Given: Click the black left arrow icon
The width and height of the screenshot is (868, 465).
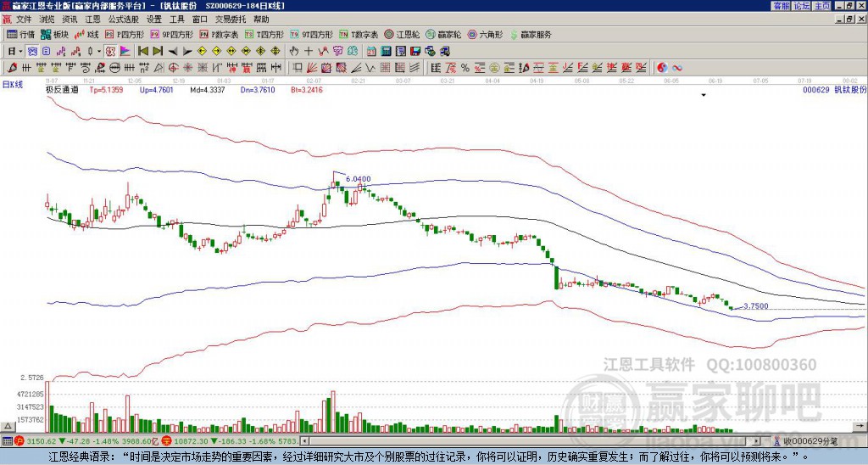Looking at the screenshot, I should 173,52.
